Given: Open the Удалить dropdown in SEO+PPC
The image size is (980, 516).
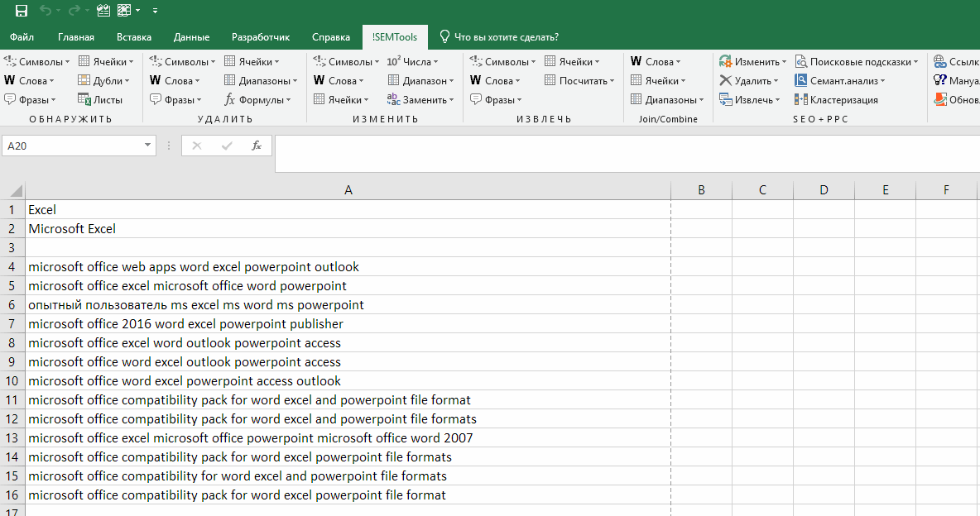Looking at the screenshot, I should click(749, 80).
